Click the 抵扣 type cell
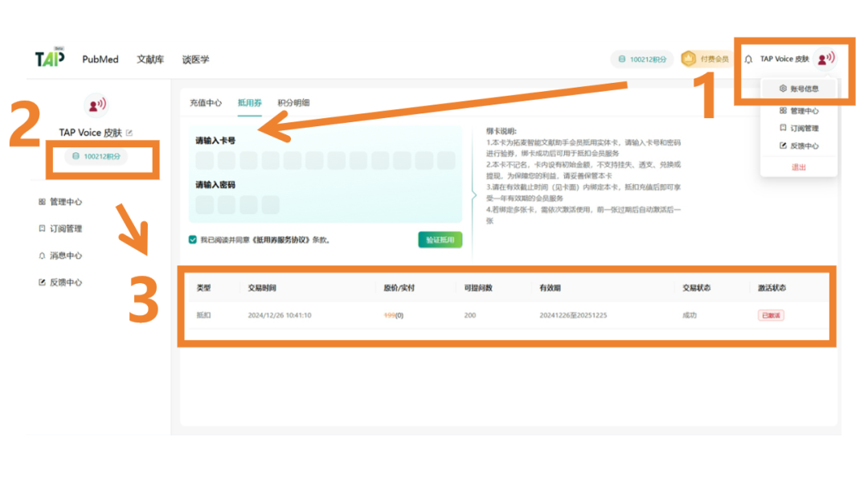The width and height of the screenshot is (868, 489). pos(203,315)
